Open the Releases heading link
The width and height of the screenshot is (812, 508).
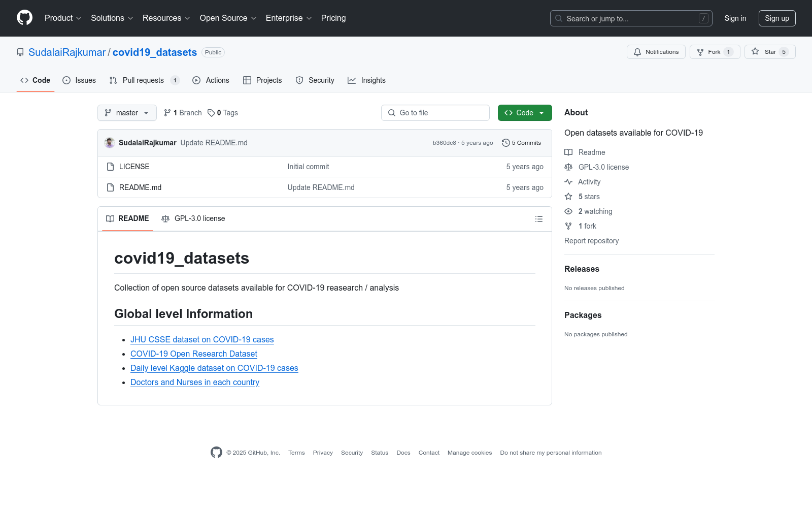pos(582,269)
